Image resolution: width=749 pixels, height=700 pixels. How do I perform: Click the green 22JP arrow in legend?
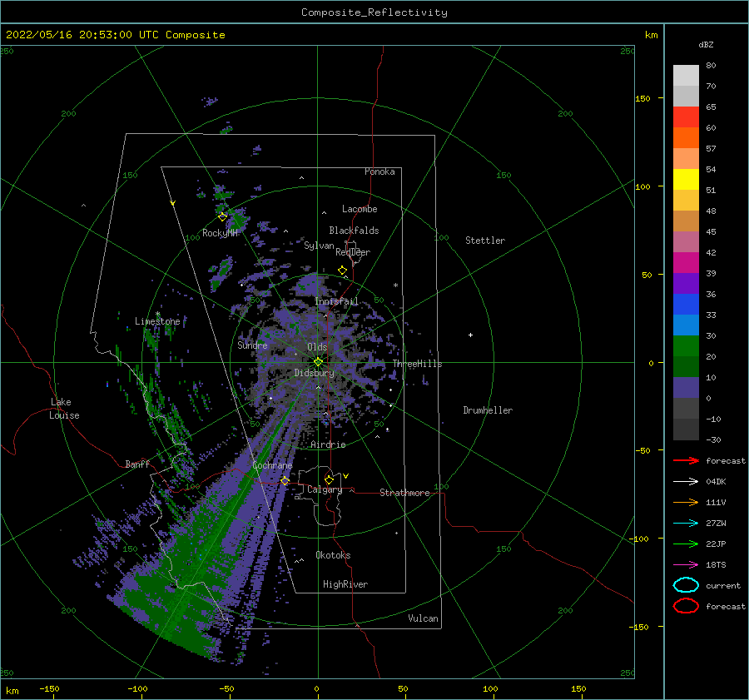tap(686, 544)
